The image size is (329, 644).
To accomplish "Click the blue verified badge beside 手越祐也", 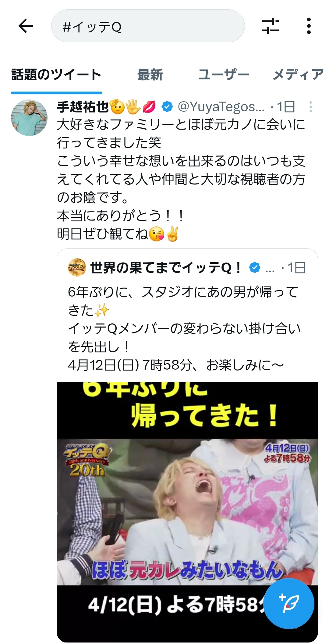I will pos(167,107).
